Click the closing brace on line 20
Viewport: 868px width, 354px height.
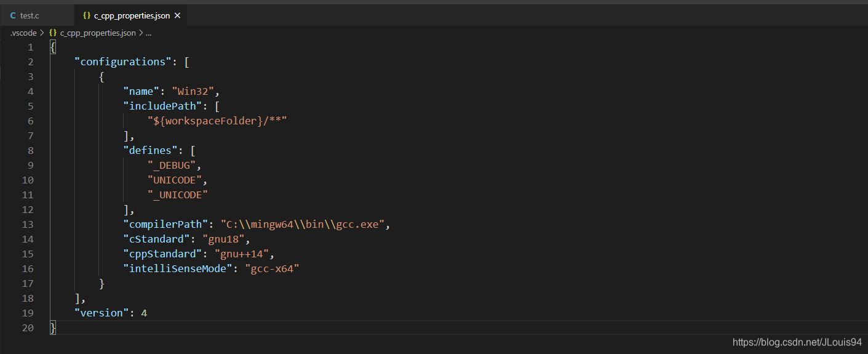53,328
